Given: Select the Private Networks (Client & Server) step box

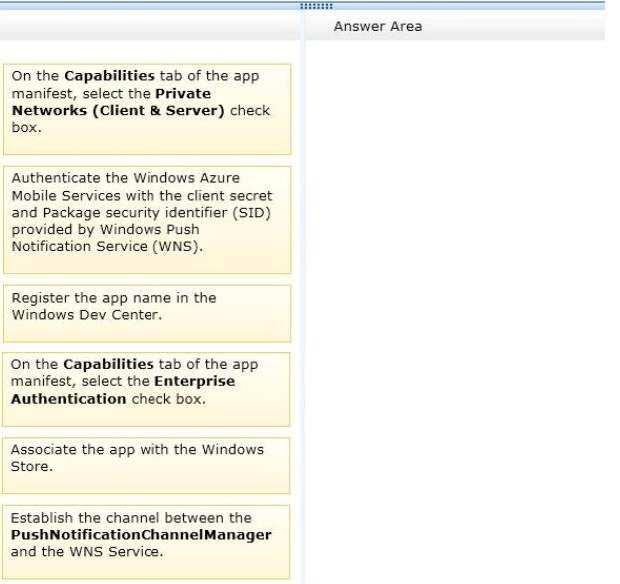Looking at the screenshot, I should 147,109.
